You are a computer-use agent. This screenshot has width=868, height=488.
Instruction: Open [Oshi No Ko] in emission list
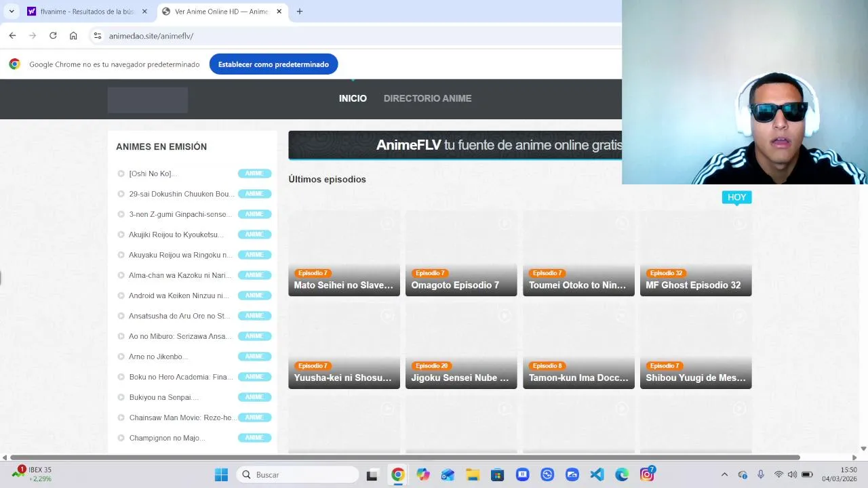pos(153,174)
